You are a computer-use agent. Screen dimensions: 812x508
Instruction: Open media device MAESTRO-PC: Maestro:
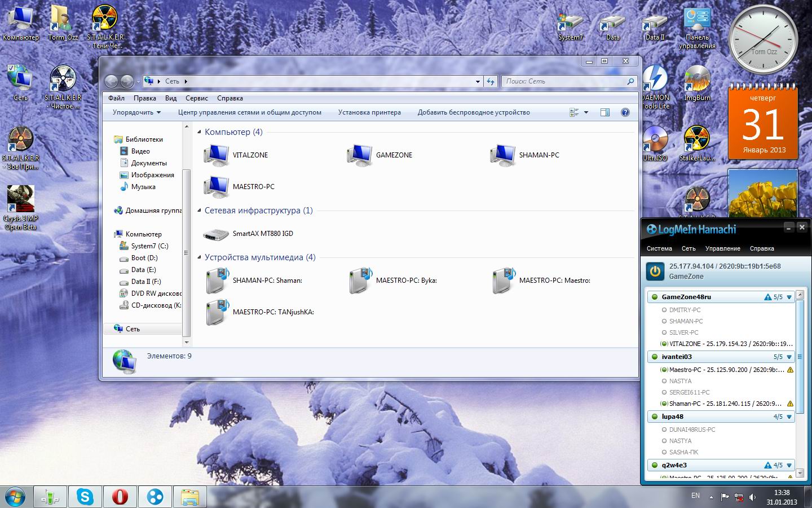pos(541,281)
